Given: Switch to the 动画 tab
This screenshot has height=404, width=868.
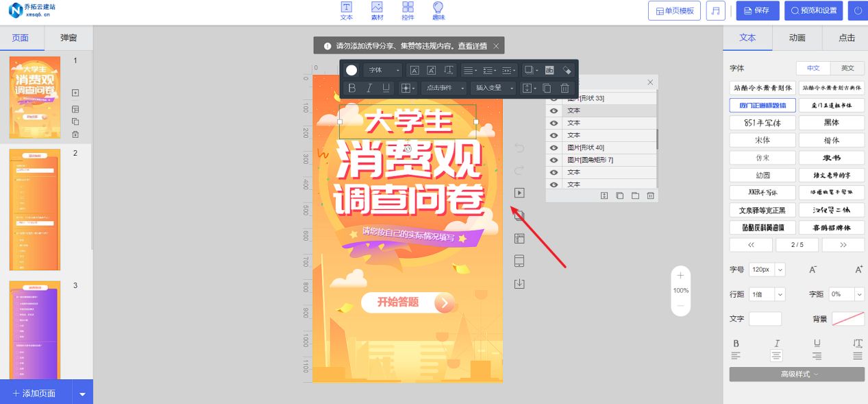Looking at the screenshot, I should tap(797, 38).
